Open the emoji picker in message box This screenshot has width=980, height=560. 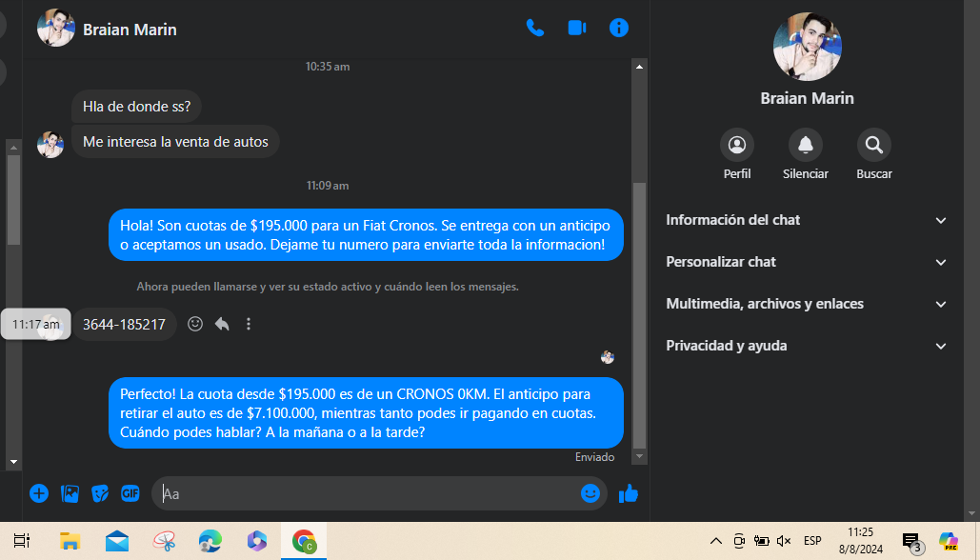pos(590,493)
